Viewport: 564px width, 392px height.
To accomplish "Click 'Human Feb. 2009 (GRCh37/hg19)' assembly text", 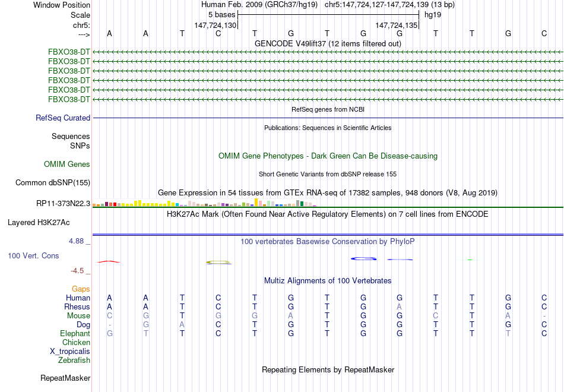I will (259, 5).
